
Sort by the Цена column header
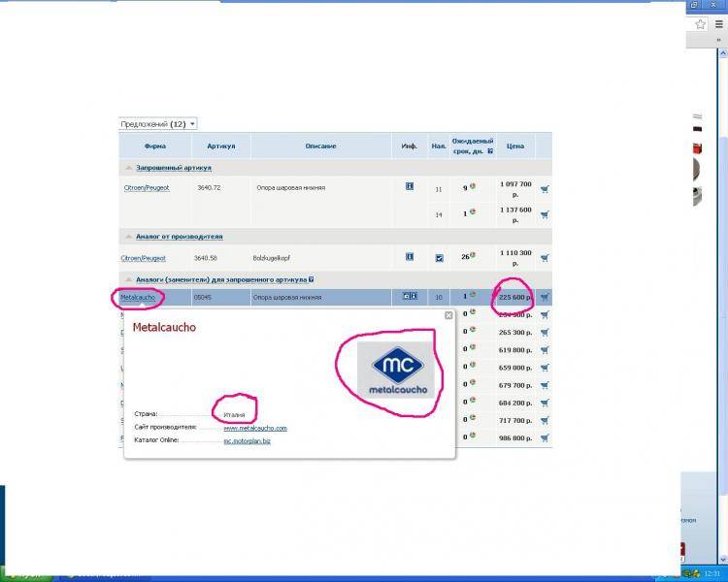click(x=515, y=146)
